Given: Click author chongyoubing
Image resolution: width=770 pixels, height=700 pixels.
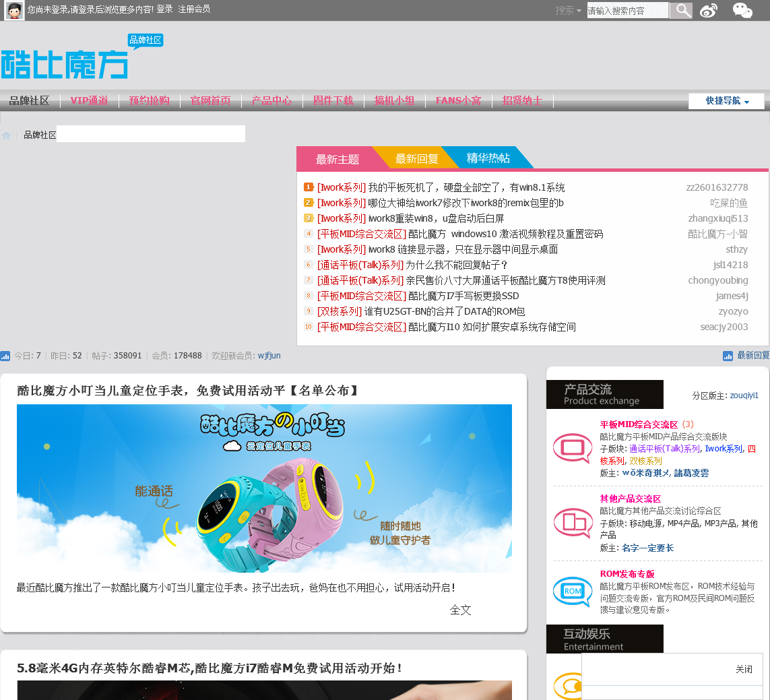Looking at the screenshot, I should point(718,280).
